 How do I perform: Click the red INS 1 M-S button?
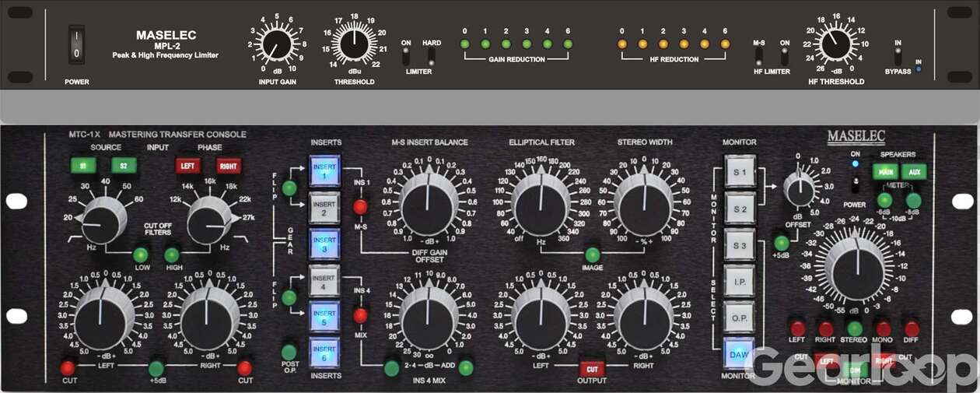point(360,207)
